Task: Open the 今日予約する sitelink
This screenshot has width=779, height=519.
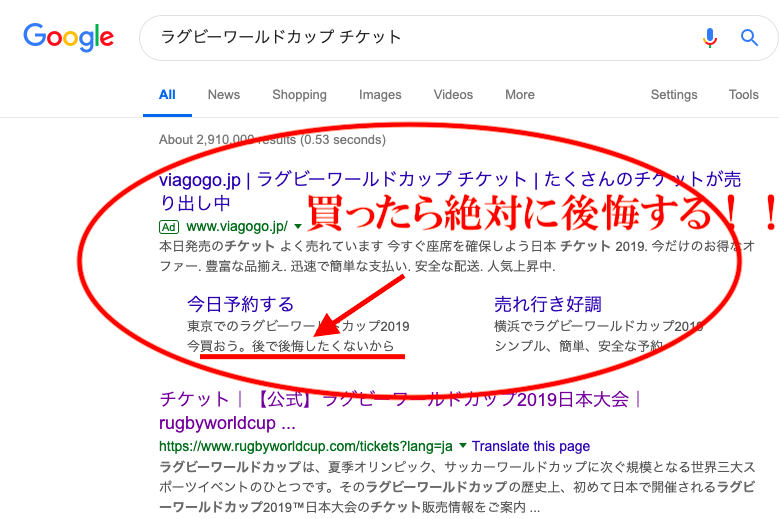Action: [x=240, y=304]
